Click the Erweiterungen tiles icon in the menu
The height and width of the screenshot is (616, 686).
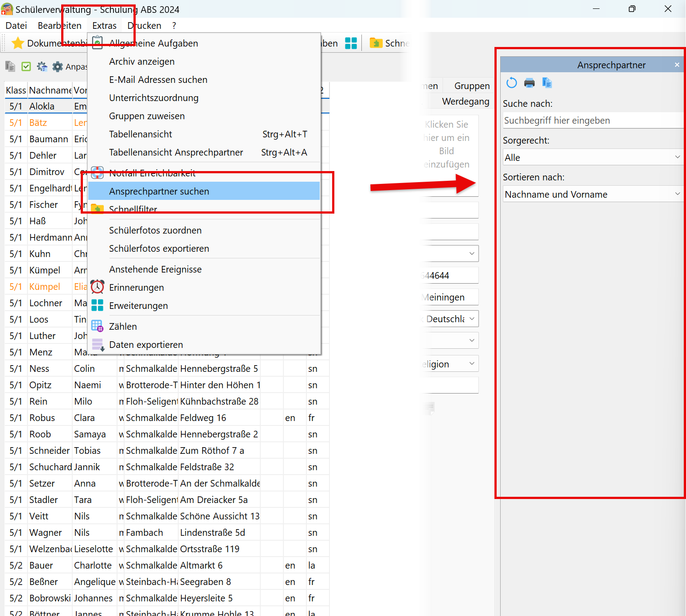[97, 305]
